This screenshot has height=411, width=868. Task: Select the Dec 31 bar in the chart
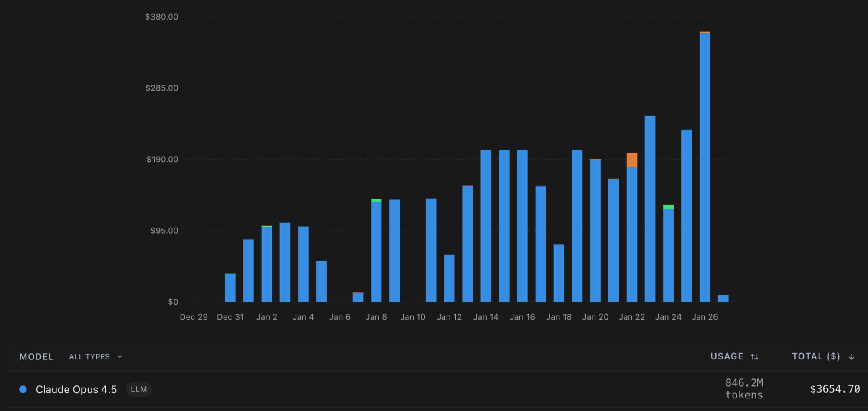coord(230,287)
